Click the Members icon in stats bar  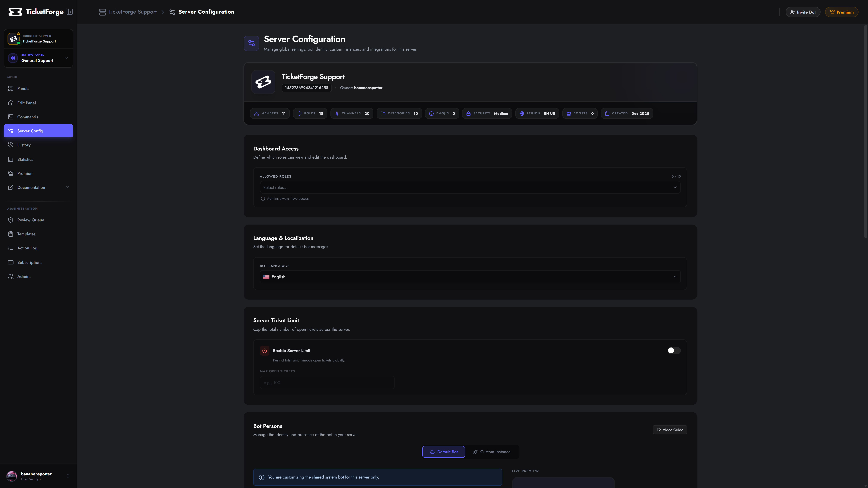256,114
